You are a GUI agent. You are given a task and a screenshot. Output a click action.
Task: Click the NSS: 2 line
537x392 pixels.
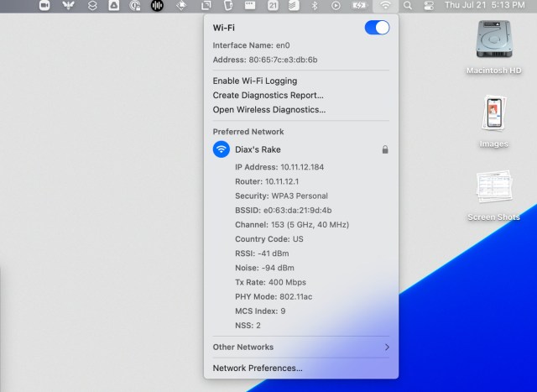point(248,326)
